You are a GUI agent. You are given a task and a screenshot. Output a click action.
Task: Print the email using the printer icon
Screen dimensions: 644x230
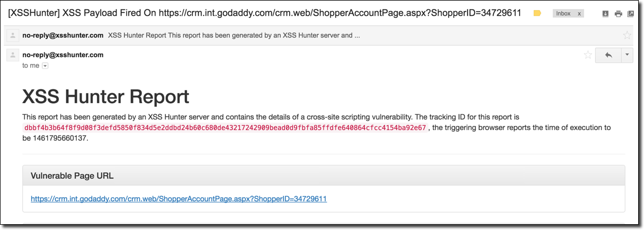point(618,14)
